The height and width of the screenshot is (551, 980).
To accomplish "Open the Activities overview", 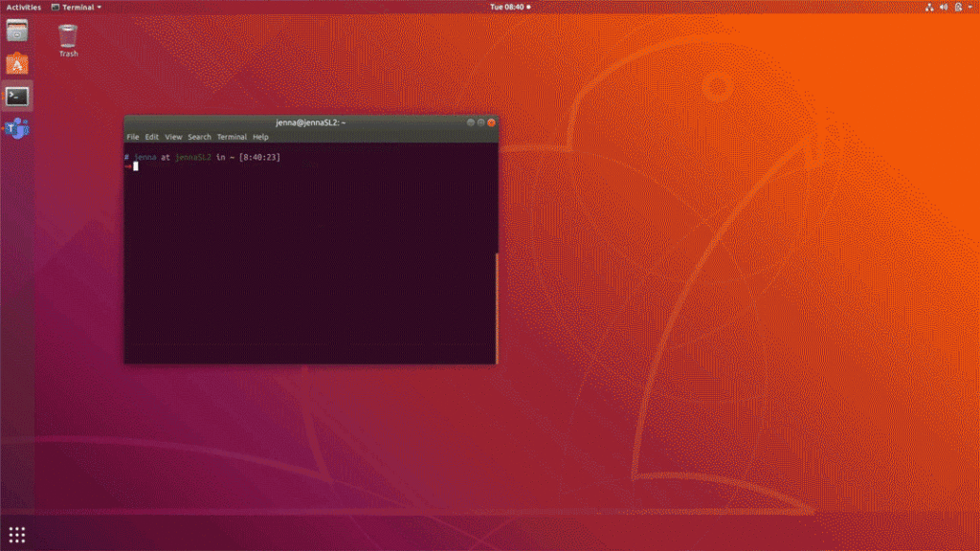I will (22, 7).
